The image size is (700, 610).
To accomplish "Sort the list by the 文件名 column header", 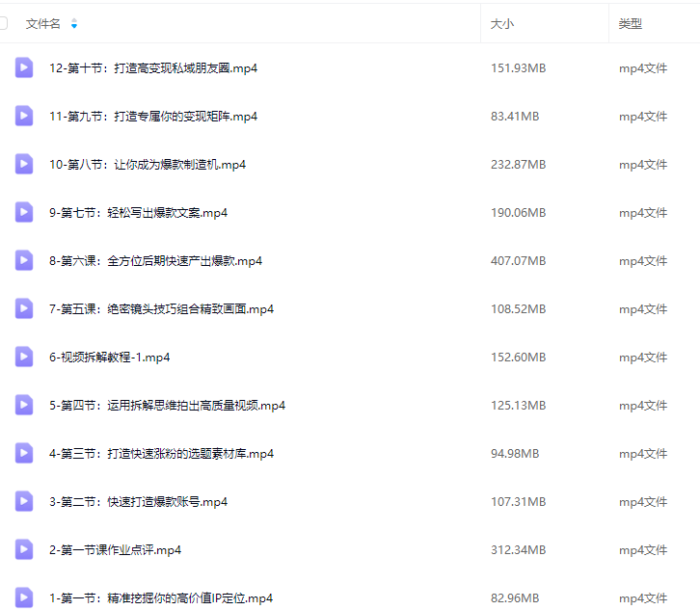I will point(43,23).
